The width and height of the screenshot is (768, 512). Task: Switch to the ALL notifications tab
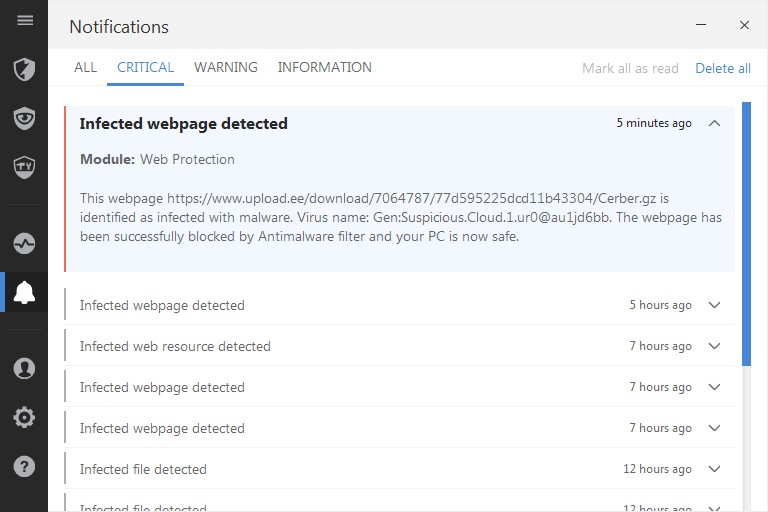pyautogui.click(x=86, y=67)
